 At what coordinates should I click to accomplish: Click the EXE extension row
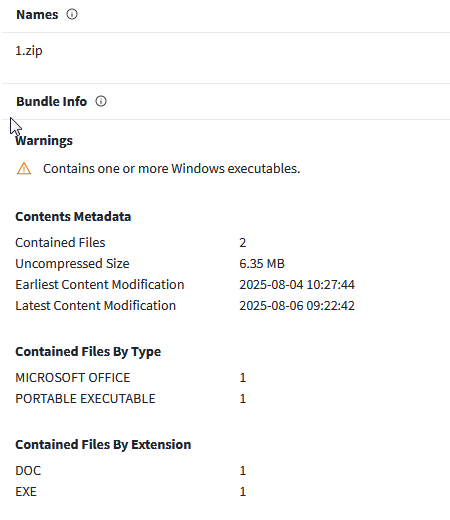pos(131,492)
